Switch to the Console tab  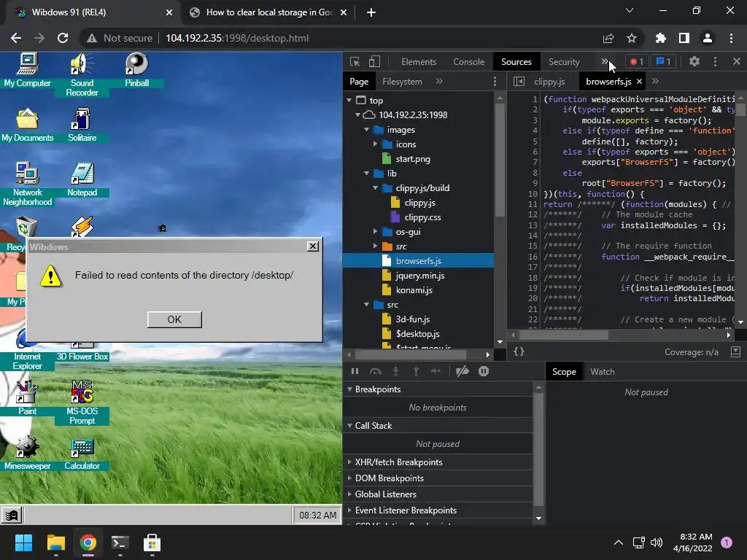click(x=469, y=62)
